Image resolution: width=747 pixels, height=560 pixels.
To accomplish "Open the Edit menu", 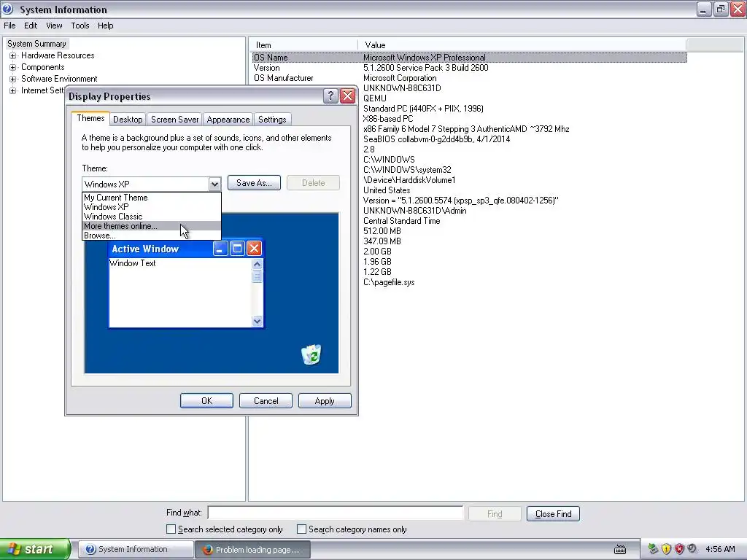I will tap(31, 26).
